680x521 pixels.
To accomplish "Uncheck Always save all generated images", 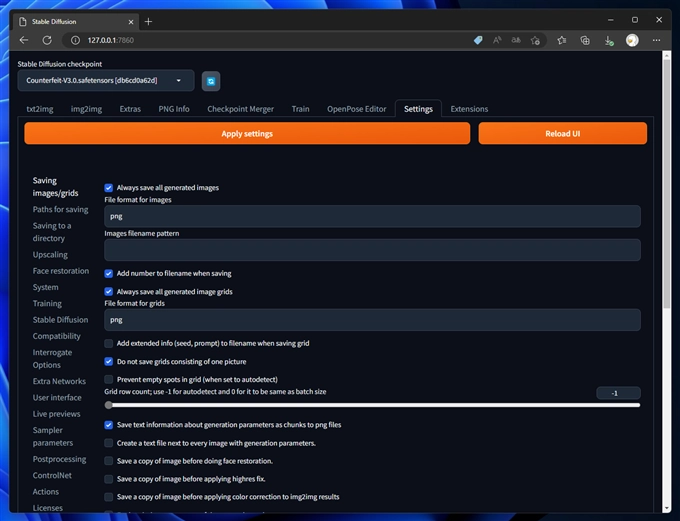I will [108, 188].
